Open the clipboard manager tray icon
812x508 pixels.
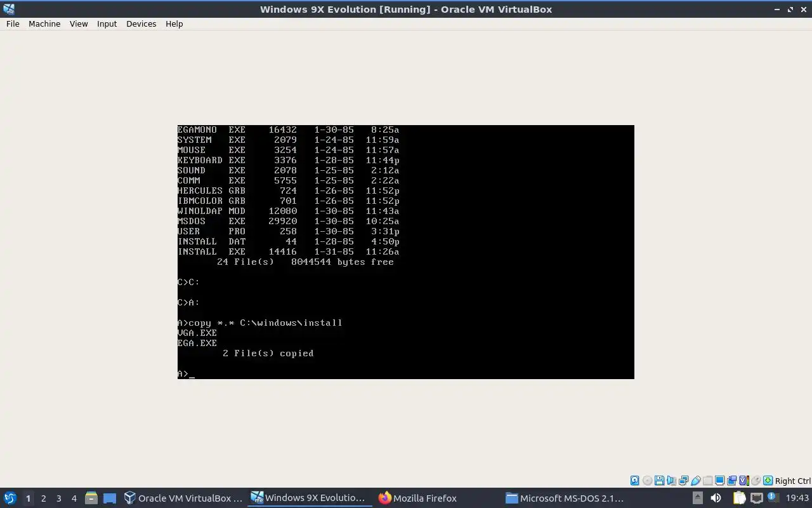(x=740, y=498)
